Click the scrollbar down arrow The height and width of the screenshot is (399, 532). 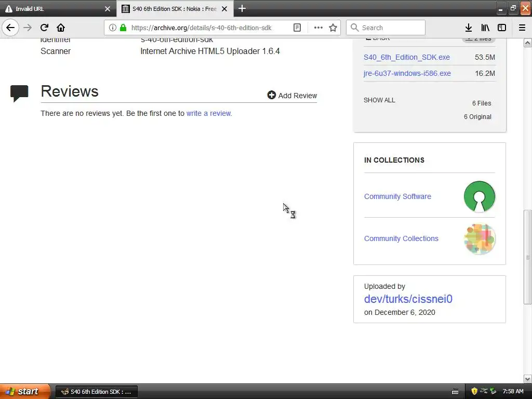pyautogui.click(x=527, y=379)
